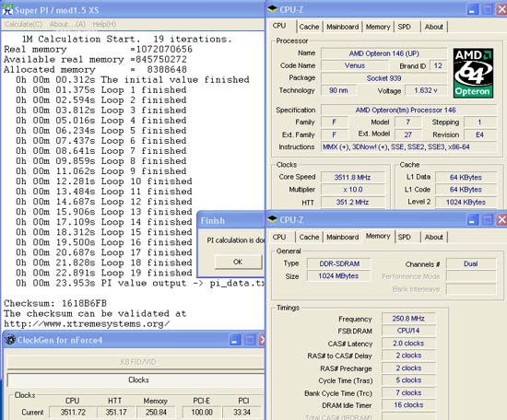Click the Specification value AMD Opteron Processor 146
This screenshot has width=507, height=420.
click(x=408, y=110)
